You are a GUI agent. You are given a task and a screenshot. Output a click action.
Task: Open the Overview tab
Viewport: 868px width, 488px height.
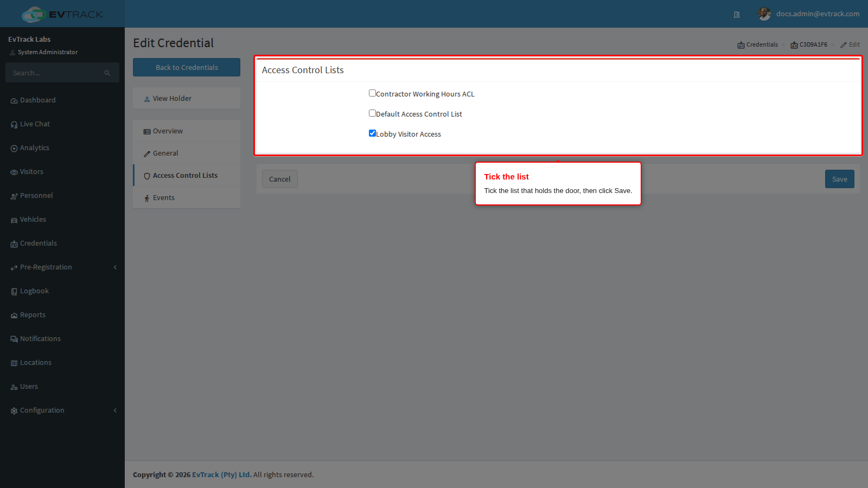click(187, 131)
